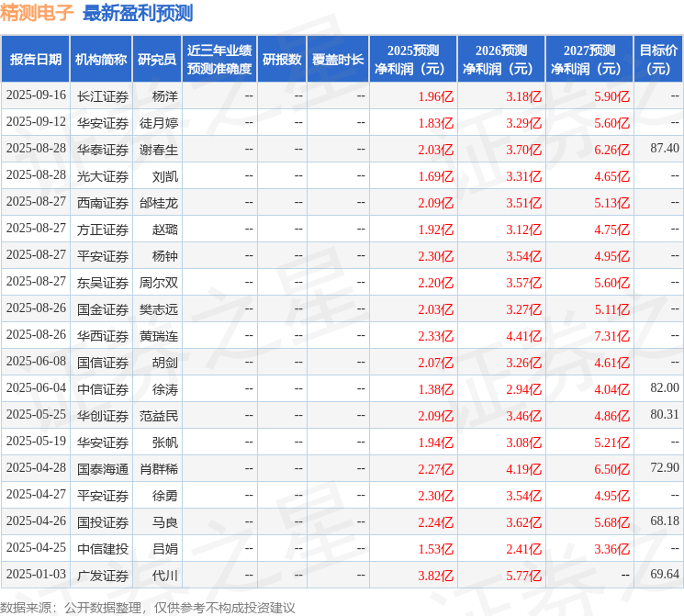Select researcher 徐勇
The image size is (684, 616).
pyautogui.click(x=165, y=496)
